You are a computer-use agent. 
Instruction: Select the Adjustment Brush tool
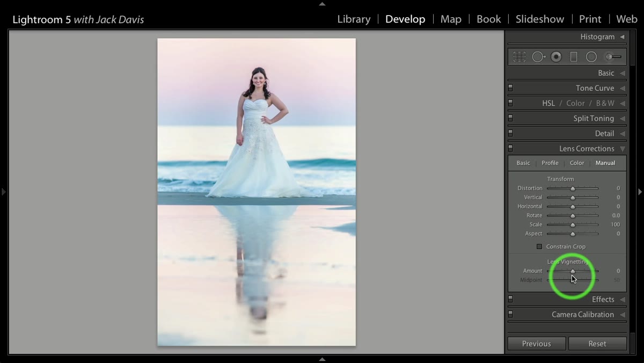[612, 56]
